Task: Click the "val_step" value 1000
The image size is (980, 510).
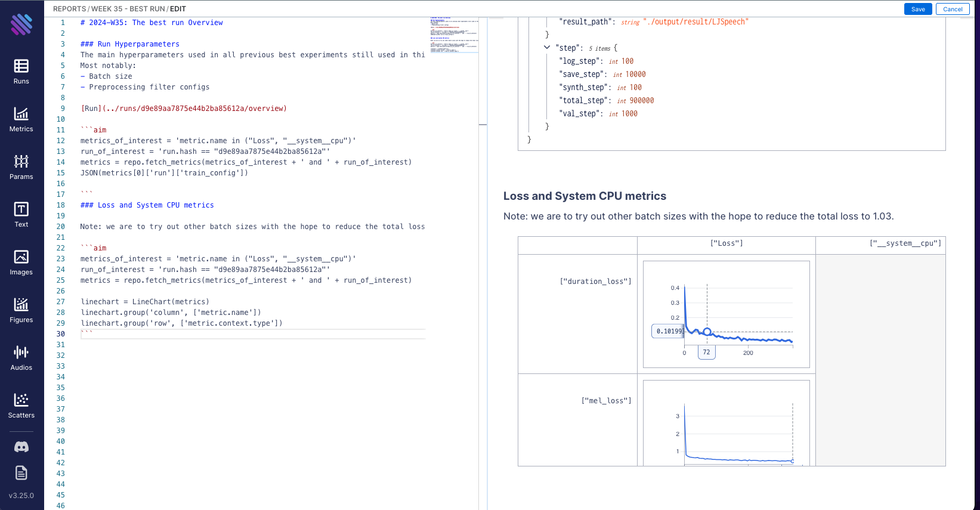Action: tap(630, 114)
